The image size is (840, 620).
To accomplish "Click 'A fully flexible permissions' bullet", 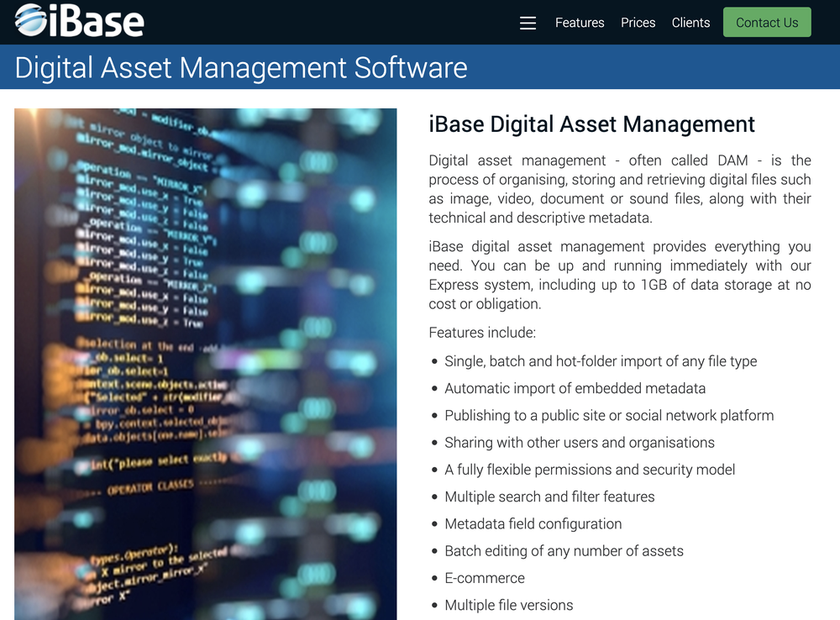I will [590, 470].
